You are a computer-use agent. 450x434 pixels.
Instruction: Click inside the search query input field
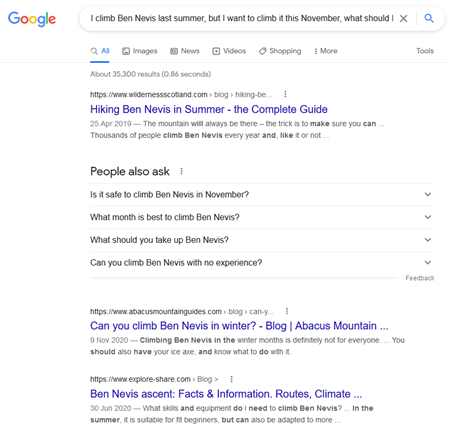(242, 18)
